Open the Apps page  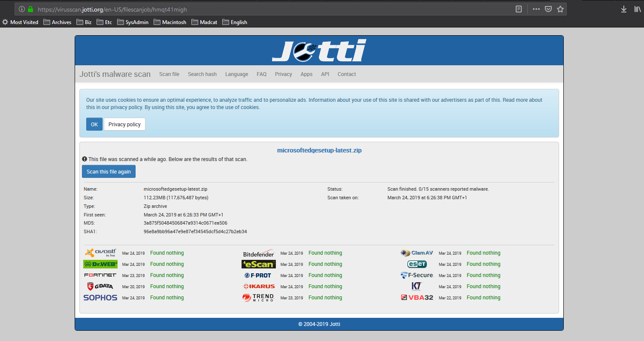[x=306, y=74]
